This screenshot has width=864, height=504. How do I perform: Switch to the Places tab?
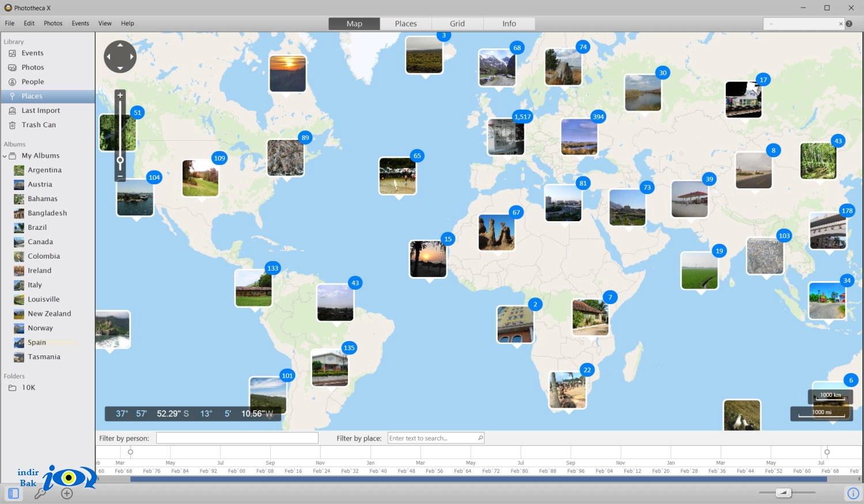pyautogui.click(x=406, y=24)
